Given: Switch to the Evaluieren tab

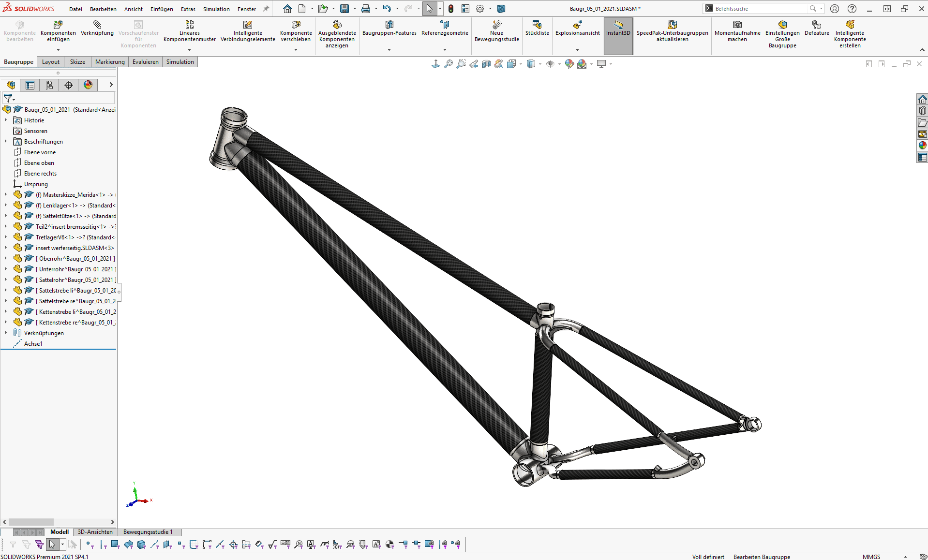Looking at the screenshot, I should click(x=145, y=62).
